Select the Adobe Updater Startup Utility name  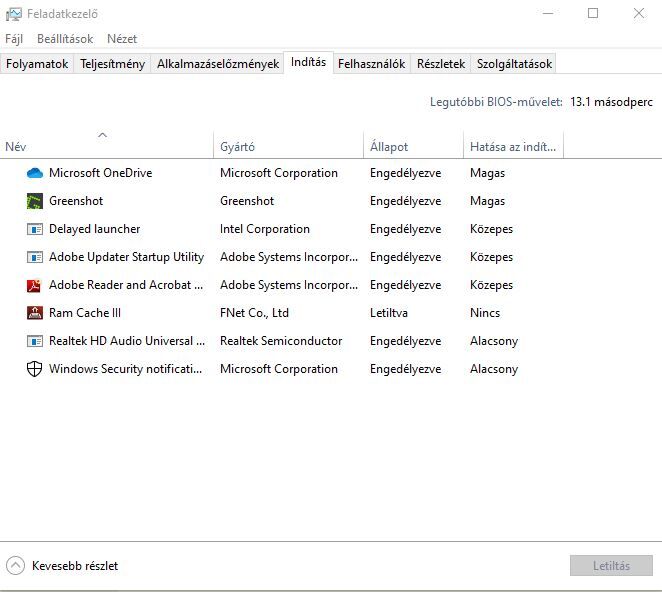coord(126,257)
